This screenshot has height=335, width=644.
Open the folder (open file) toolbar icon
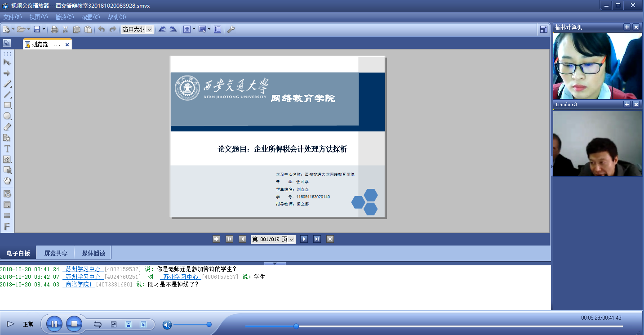tap(21, 29)
